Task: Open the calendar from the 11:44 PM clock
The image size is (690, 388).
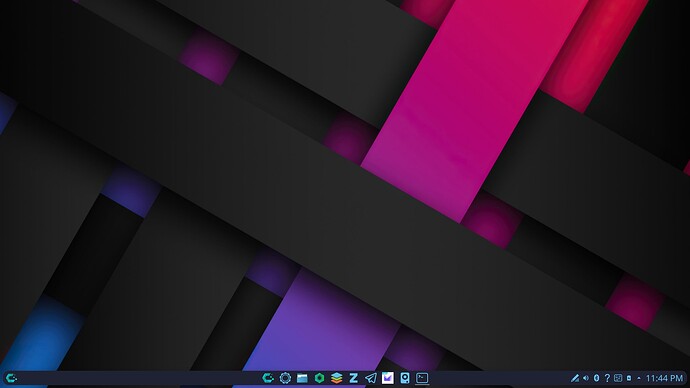Action: pos(664,378)
